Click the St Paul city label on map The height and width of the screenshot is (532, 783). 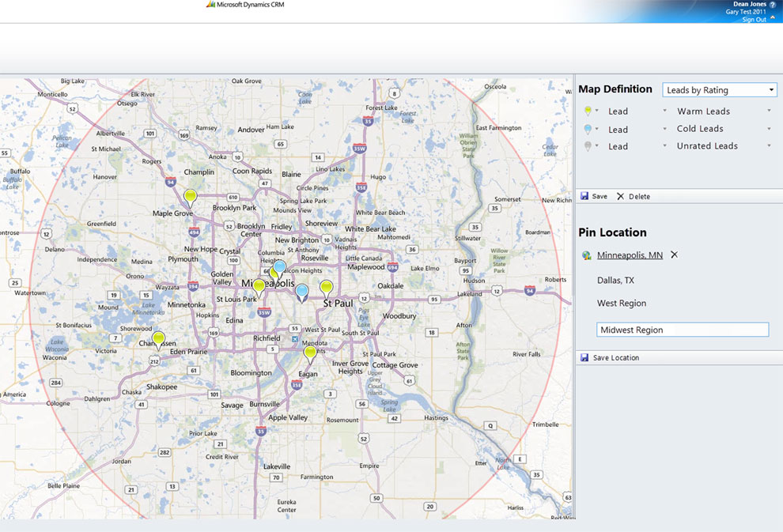pyautogui.click(x=338, y=304)
